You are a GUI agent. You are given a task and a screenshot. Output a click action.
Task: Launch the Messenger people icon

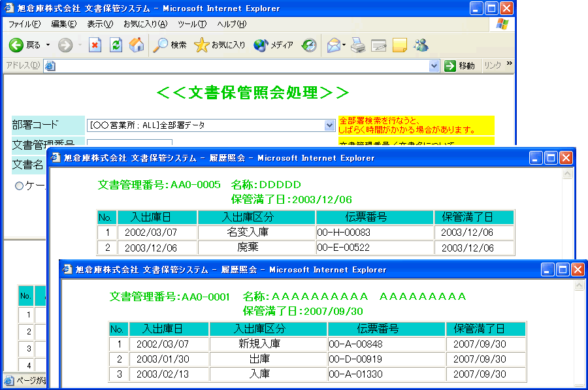tap(421, 45)
